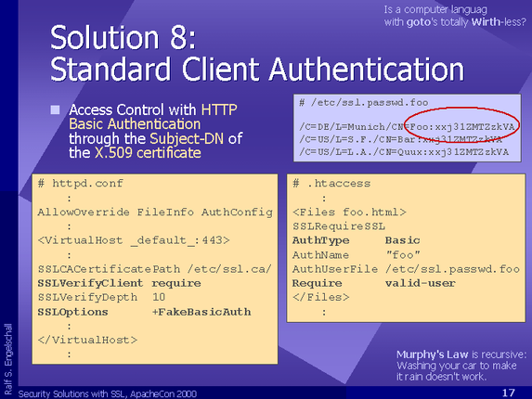The height and width of the screenshot is (399, 532).
Task: Click 'SSLOptions +FakeBasicAuth' bold line
Action: point(144,312)
